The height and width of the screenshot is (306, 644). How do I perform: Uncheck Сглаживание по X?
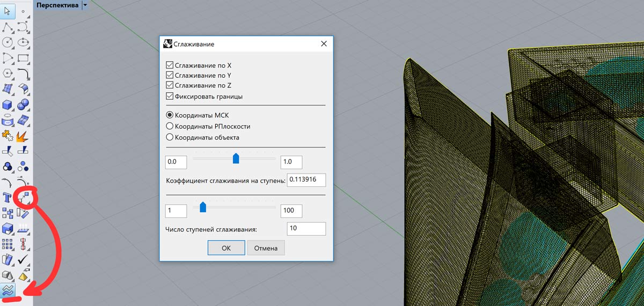tap(170, 65)
